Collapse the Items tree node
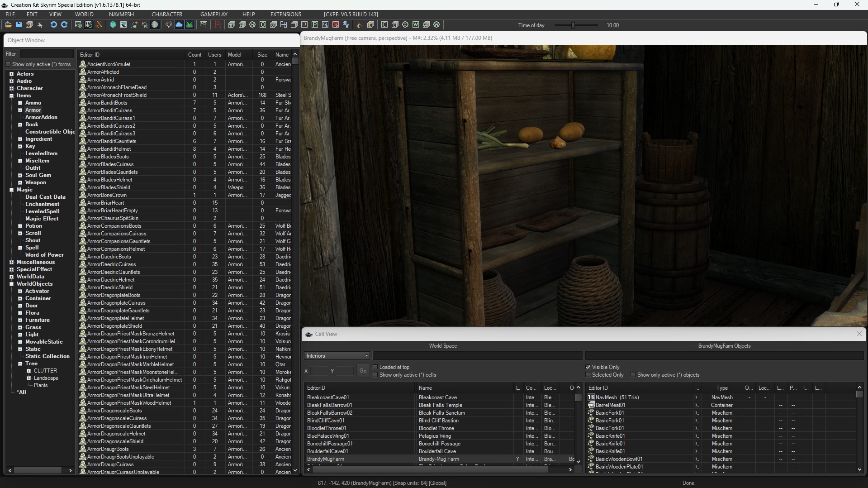Viewport: 868px width, 488px height. (x=11, y=96)
